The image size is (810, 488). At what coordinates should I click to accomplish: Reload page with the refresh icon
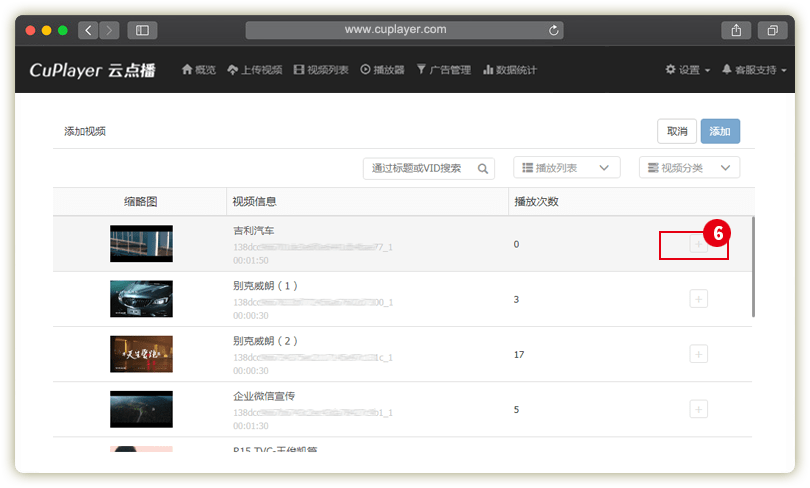tap(555, 30)
